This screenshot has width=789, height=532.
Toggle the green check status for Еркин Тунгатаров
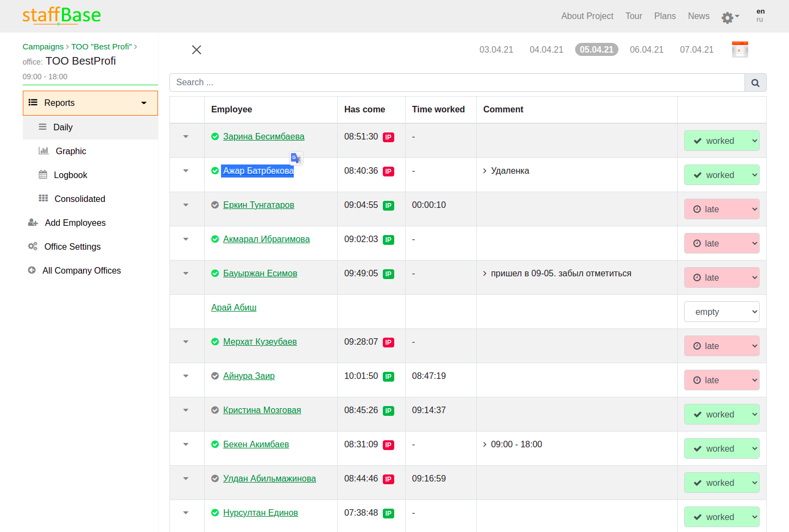tap(215, 205)
